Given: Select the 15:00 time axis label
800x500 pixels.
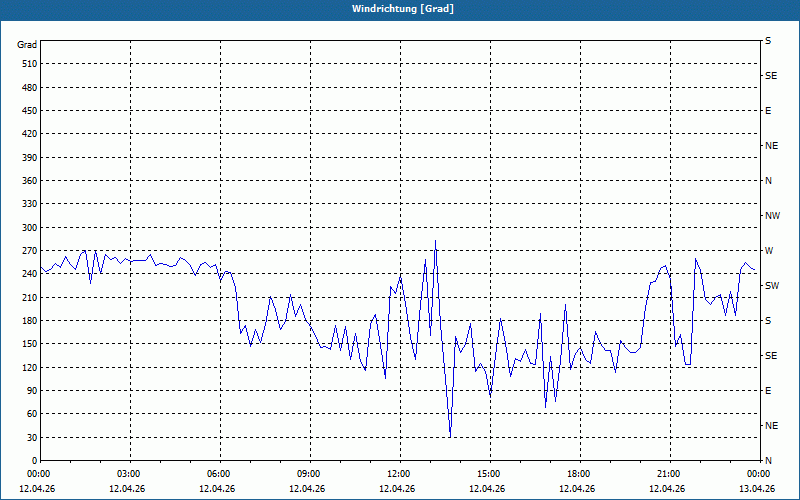Looking at the screenshot, I should click(x=489, y=474).
